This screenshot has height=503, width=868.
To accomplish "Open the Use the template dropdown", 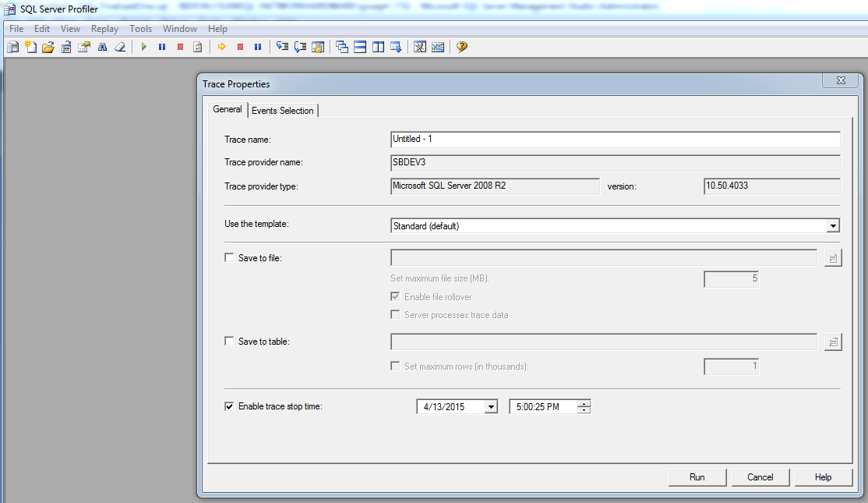I will tap(833, 225).
